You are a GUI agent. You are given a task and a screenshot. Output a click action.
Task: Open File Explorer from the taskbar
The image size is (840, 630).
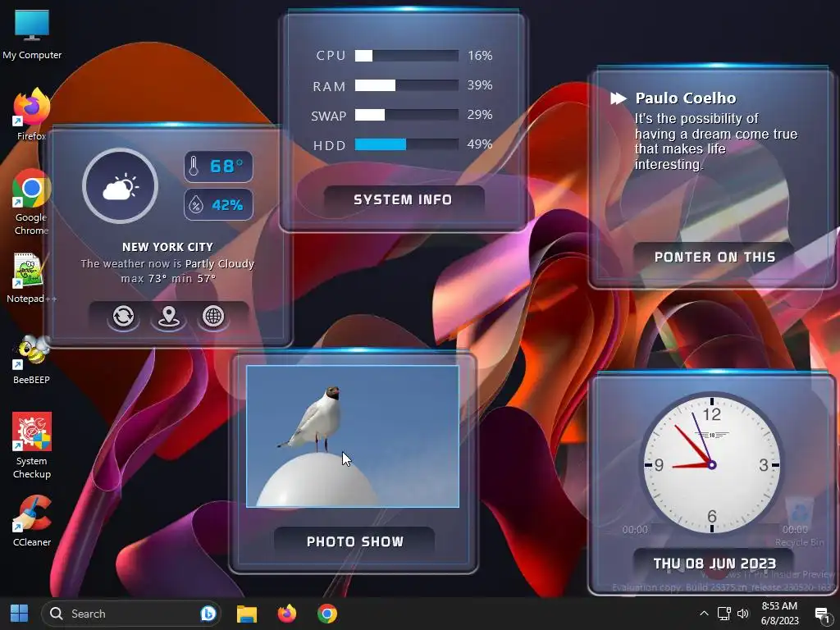(247, 614)
